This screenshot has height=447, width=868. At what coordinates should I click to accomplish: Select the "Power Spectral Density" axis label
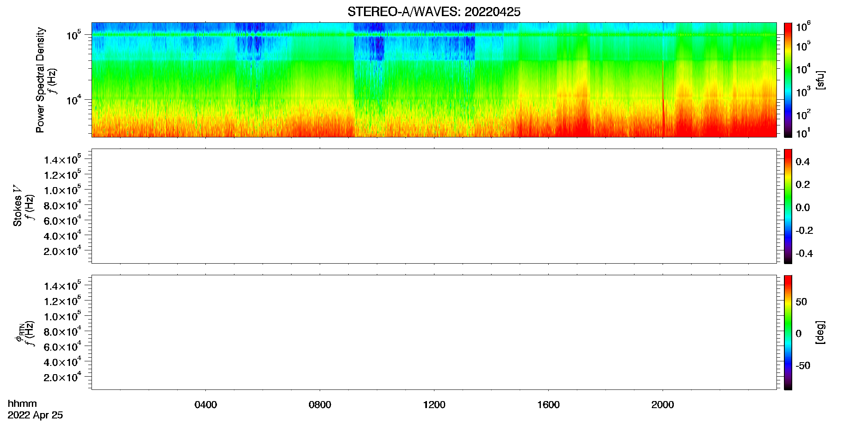[x=40, y=80]
